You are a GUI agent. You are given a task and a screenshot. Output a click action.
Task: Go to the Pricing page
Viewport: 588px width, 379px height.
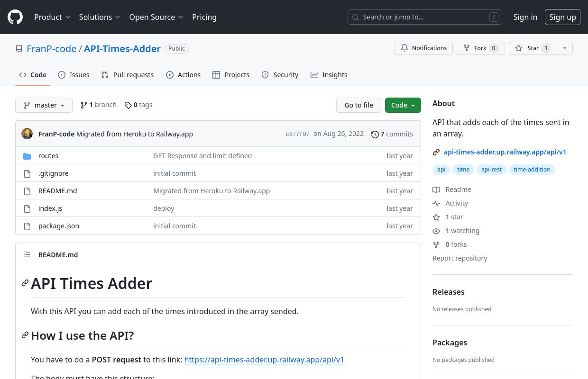(204, 17)
